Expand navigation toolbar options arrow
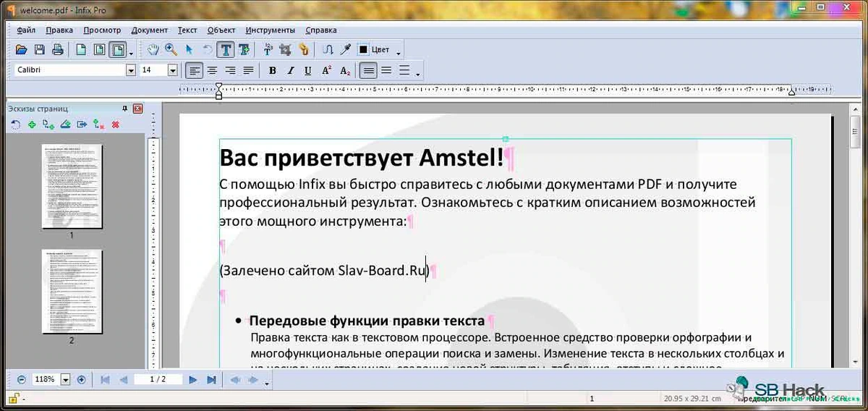 click(268, 382)
